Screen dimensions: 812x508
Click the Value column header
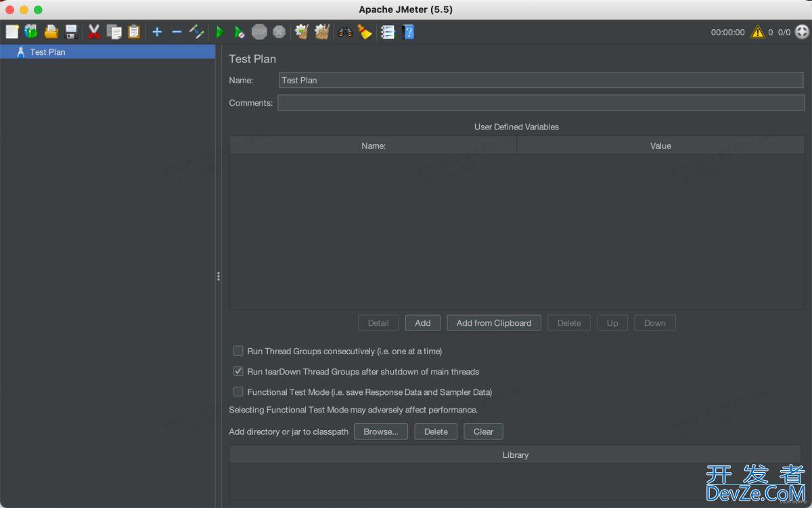[x=660, y=146]
